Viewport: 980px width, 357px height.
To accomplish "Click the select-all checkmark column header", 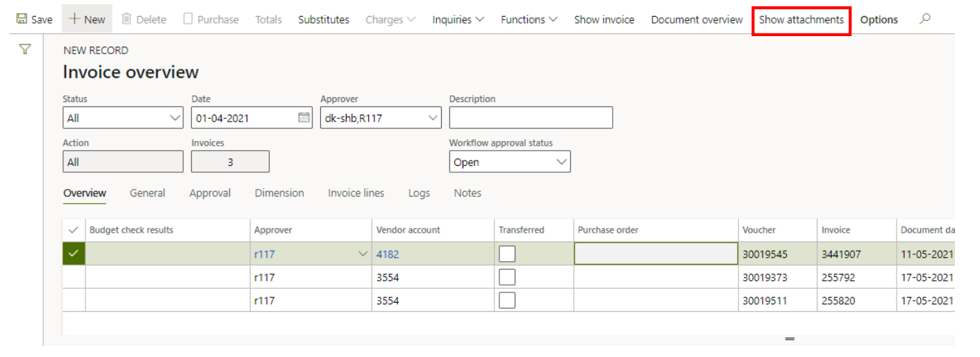I will [74, 230].
